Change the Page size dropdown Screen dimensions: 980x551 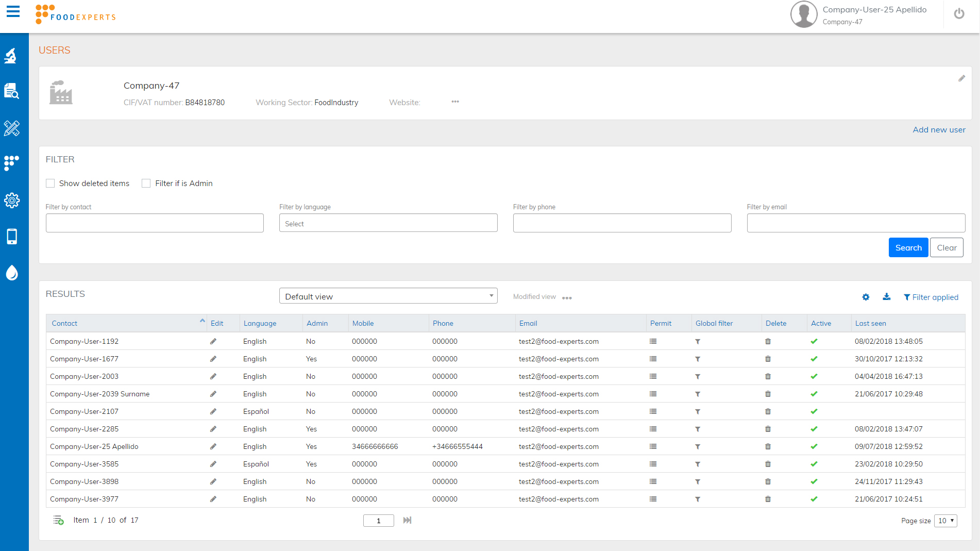(x=945, y=521)
